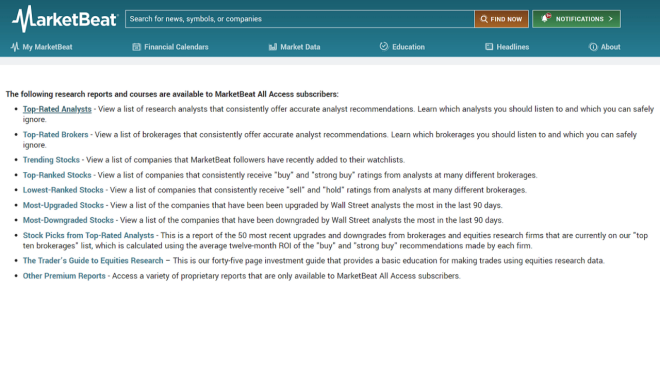
Task: Click the Headlines newspaper icon
Action: [x=489, y=47]
